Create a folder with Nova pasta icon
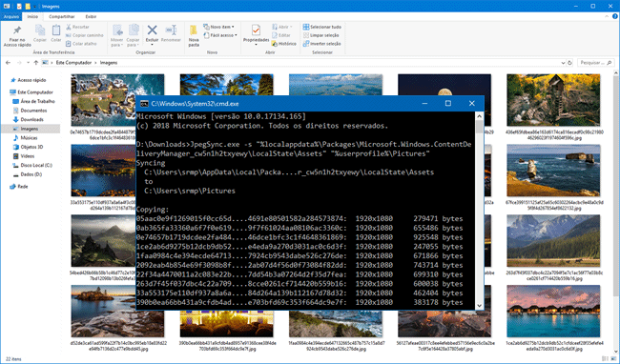Image resolution: width=620 pixels, height=364 pixels. click(x=194, y=30)
